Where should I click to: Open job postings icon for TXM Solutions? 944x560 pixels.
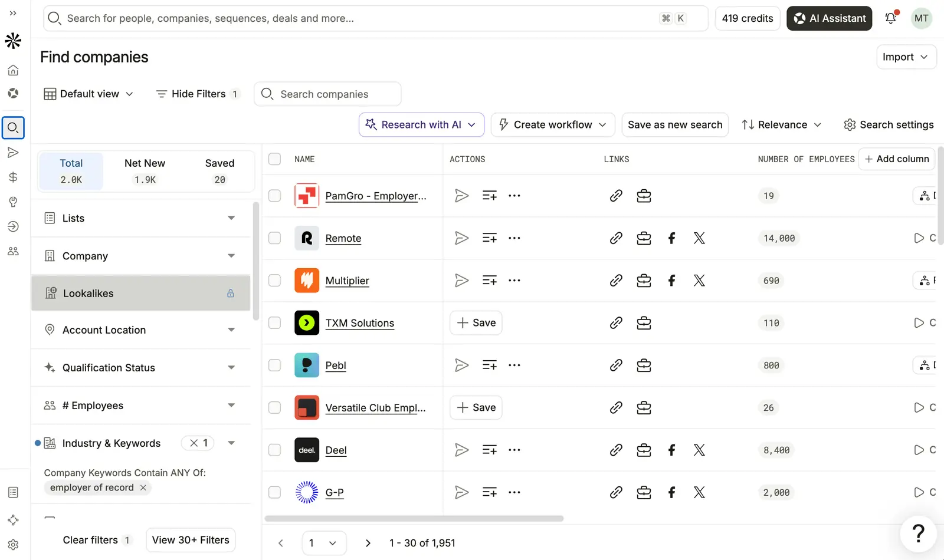(x=644, y=323)
